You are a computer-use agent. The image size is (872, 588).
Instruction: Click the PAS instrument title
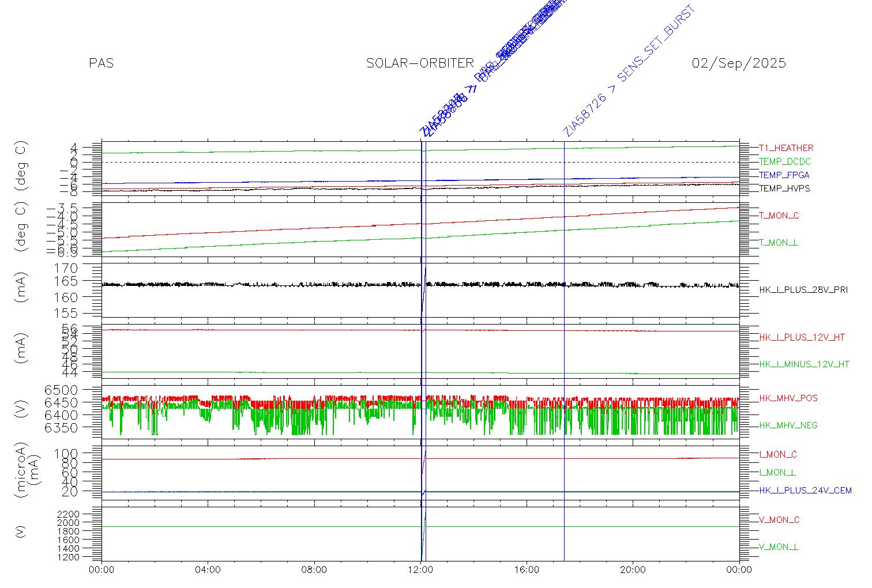coord(102,63)
